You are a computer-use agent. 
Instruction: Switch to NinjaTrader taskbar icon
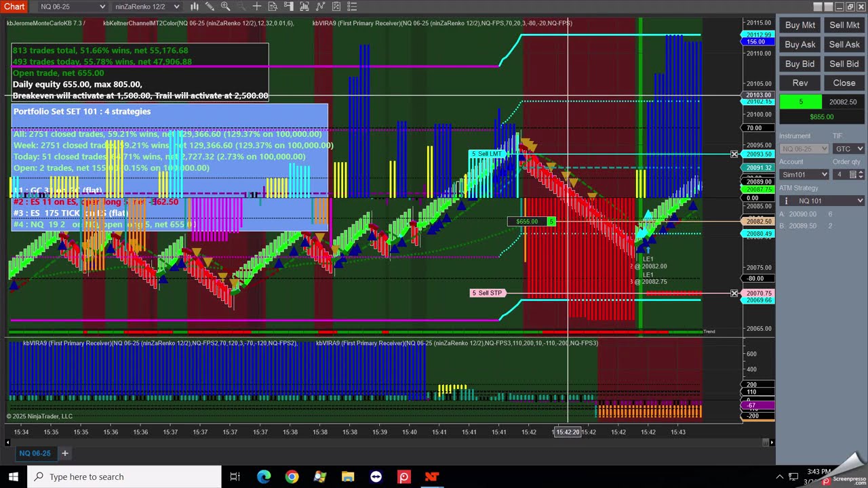[x=431, y=476]
